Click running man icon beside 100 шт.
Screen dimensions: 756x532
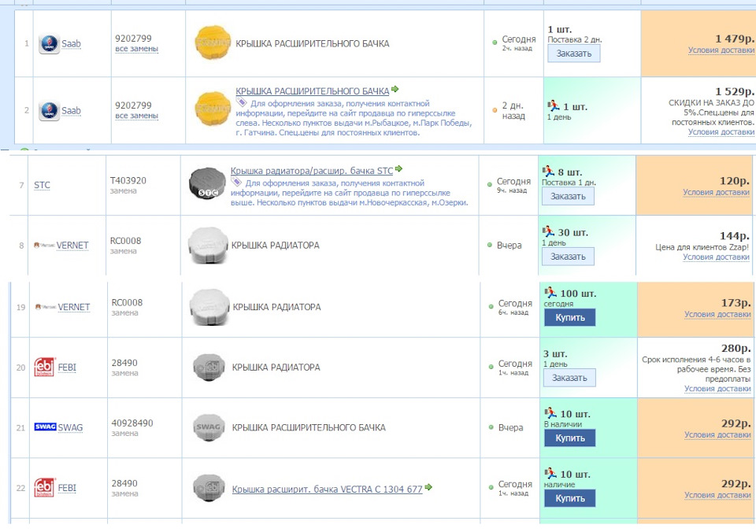[x=550, y=293]
